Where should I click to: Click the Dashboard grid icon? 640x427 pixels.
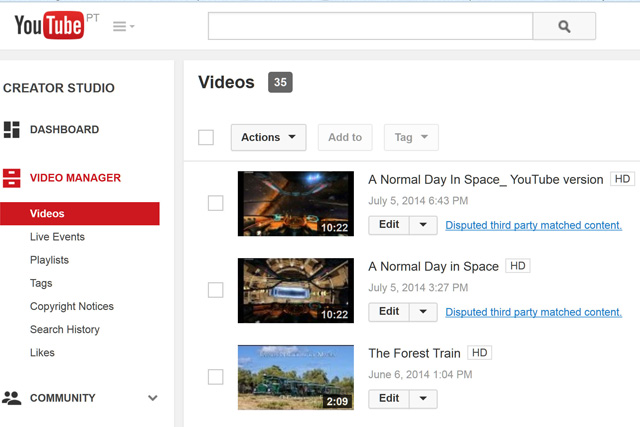pyautogui.click(x=11, y=129)
